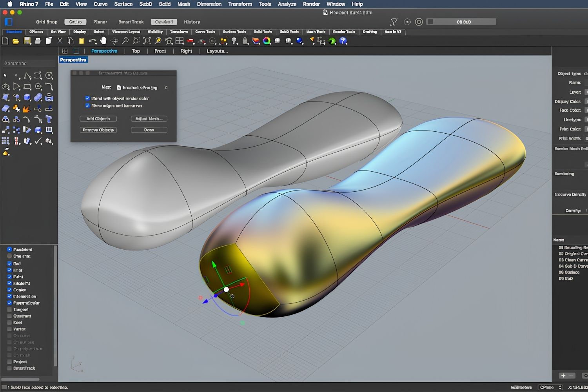Switch to the Curve Tools toolbar tab
Image resolution: width=588 pixels, height=392 pixels.
pos(205,32)
